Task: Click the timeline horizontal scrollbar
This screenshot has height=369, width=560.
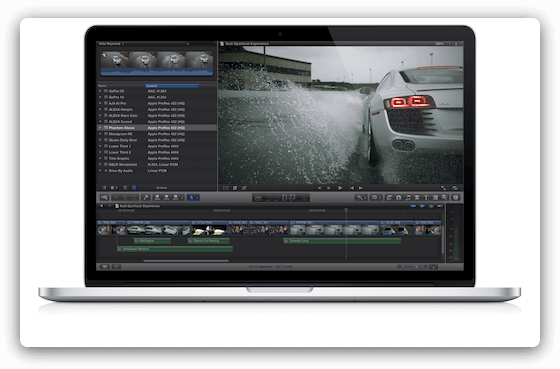Action: click(x=186, y=261)
